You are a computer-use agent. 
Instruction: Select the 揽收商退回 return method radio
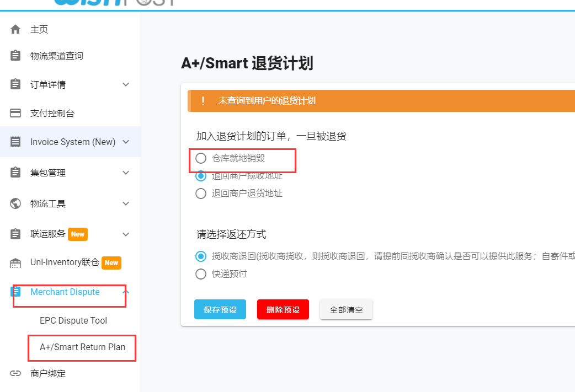point(201,256)
